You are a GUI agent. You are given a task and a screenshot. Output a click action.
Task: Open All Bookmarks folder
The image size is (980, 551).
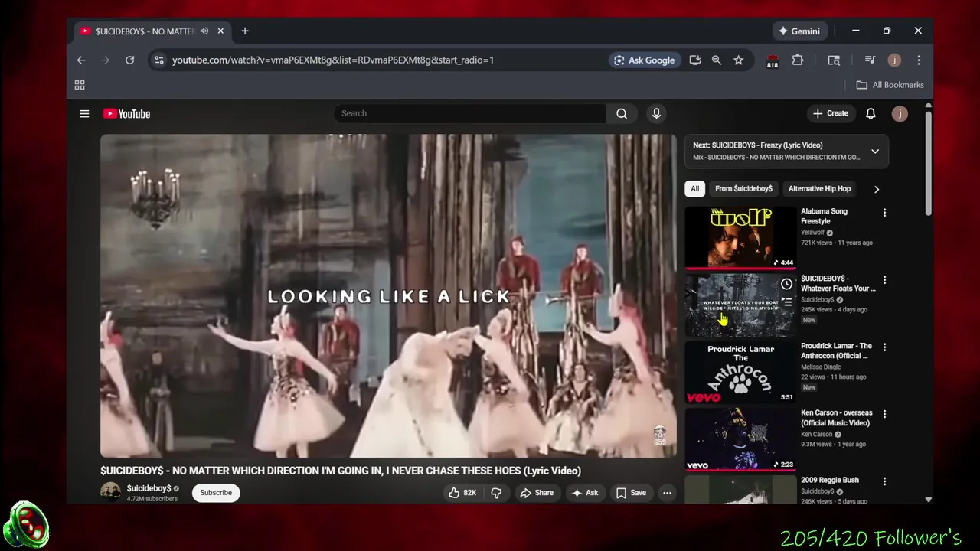click(890, 85)
